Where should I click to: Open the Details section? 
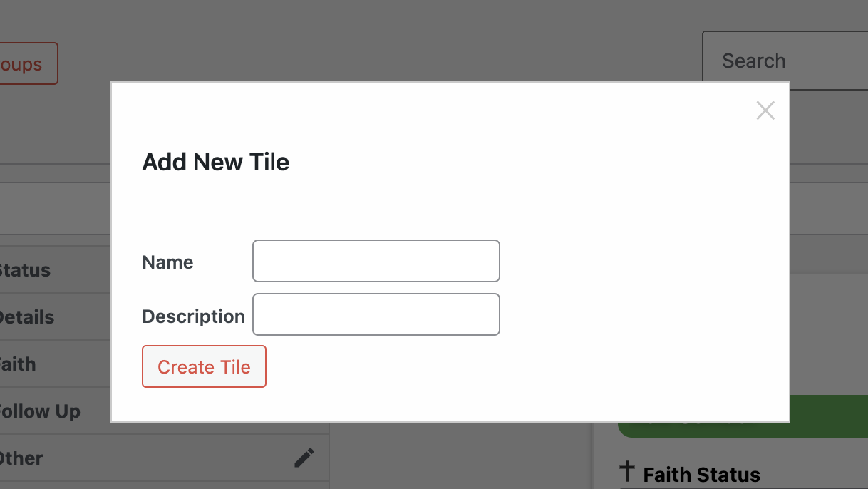point(29,316)
